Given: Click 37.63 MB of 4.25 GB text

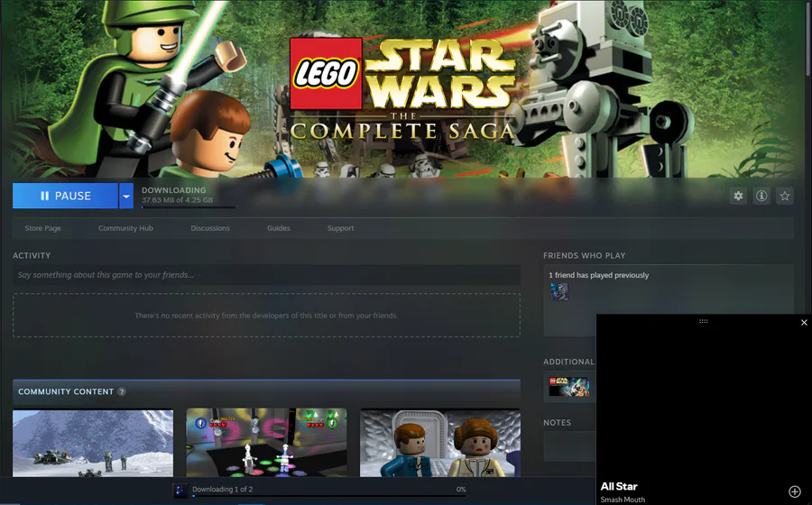Looking at the screenshot, I should click(x=177, y=199).
